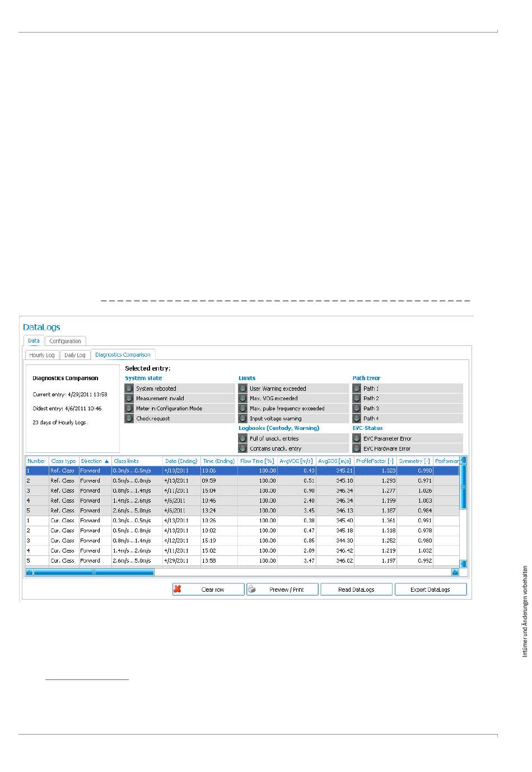Click the 'Current entry' timestamp text
Image resolution: width=532 pixels, height=772 pixels.
(x=70, y=395)
